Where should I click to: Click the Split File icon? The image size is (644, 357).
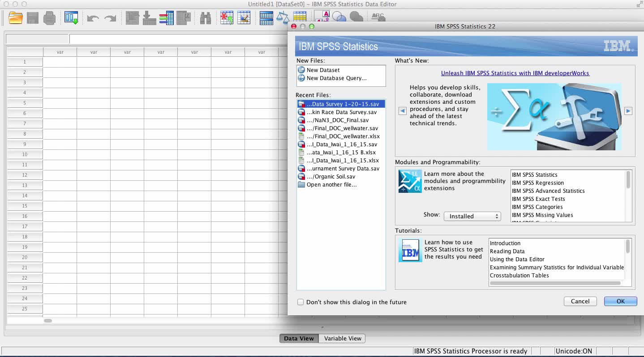tap(266, 18)
